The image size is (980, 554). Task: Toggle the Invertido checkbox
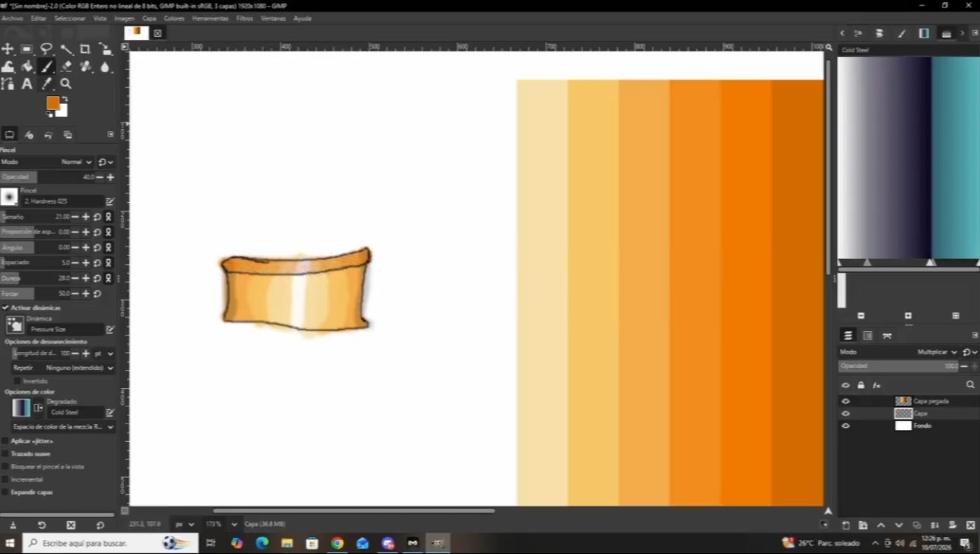(18, 381)
